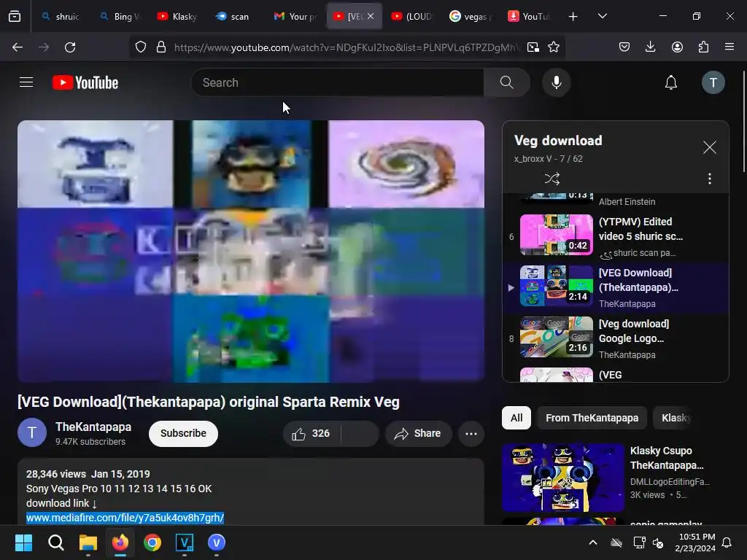This screenshot has height=560, width=747.
Task: Open the YouTube guide hamburger menu
Action: (x=26, y=82)
